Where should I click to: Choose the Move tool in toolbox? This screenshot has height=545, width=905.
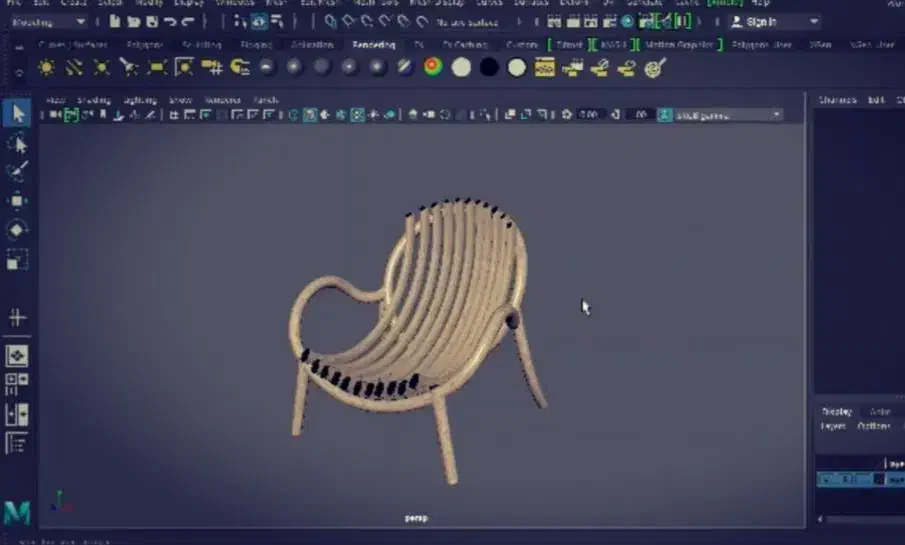click(18, 201)
